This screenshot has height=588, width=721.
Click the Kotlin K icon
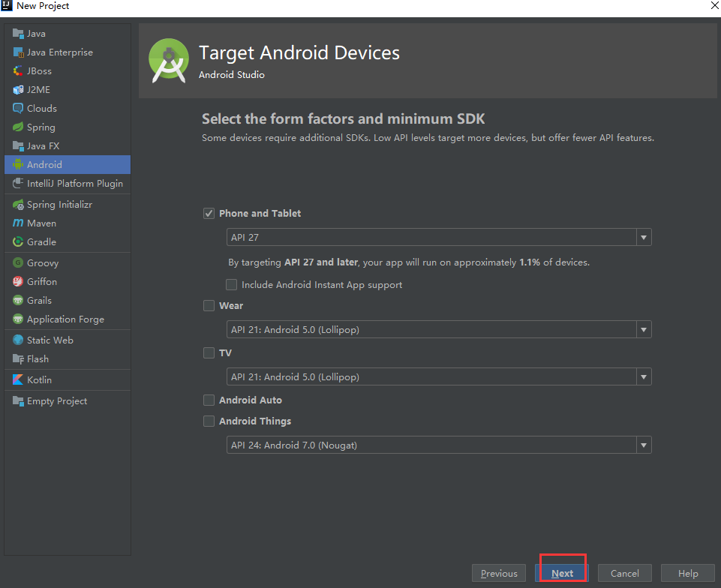(18, 379)
